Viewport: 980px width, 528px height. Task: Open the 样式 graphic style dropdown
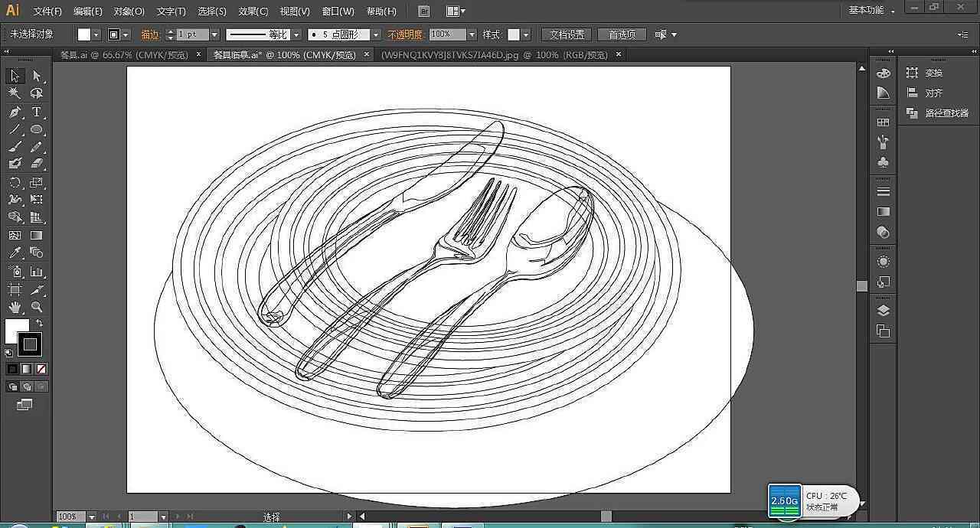coord(526,34)
